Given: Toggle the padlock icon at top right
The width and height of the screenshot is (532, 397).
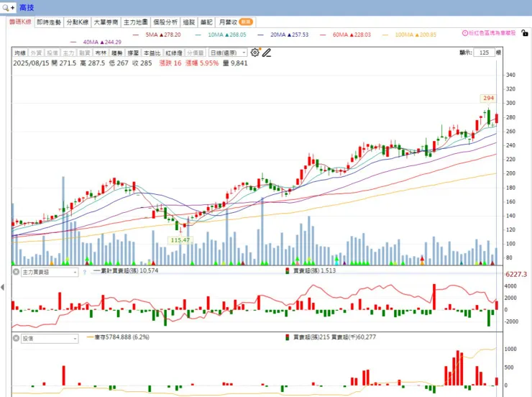Looking at the screenshot, I should coord(525,33).
